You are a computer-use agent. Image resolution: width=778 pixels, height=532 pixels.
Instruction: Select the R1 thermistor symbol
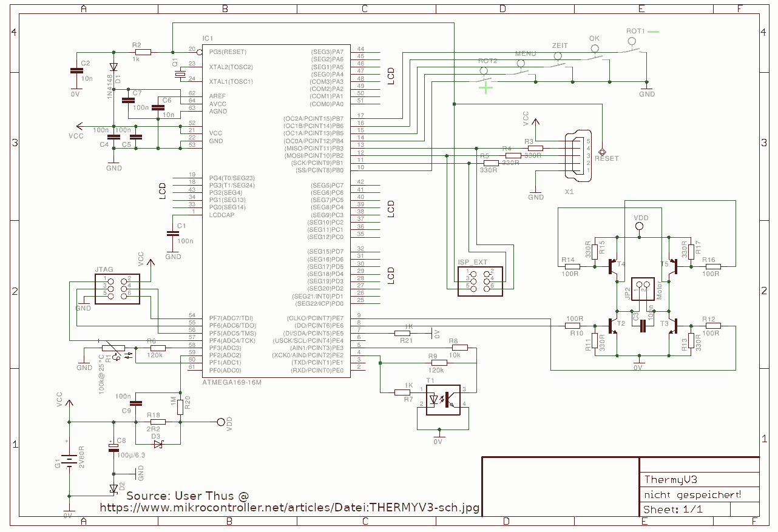114,348
